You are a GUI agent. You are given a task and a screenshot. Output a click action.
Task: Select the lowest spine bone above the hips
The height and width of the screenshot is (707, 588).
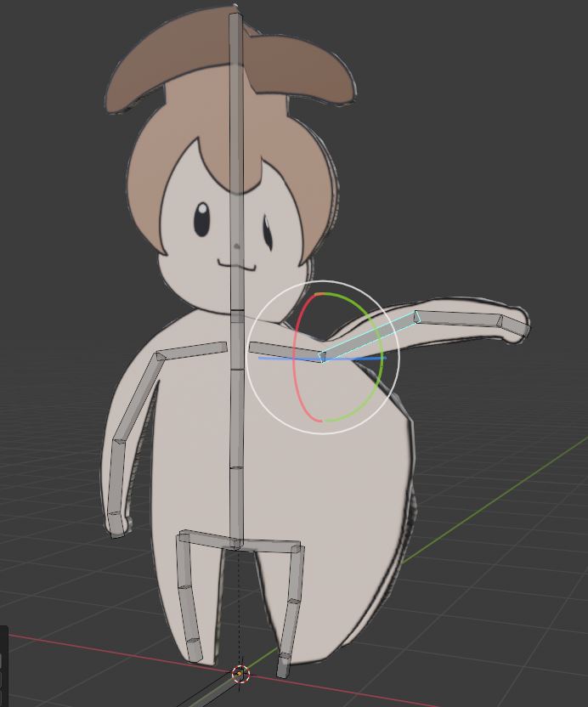tap(236, 505)
